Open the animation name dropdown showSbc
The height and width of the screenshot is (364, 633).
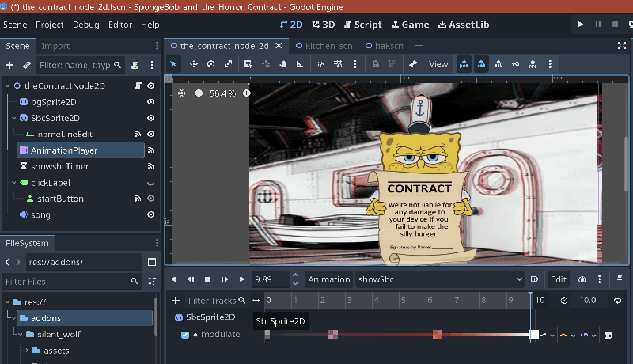[x=440, y=279]
